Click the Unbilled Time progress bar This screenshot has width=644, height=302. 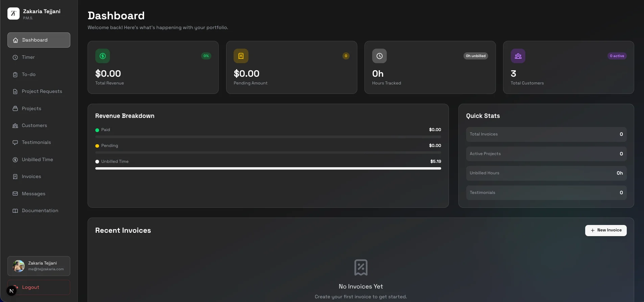tap(268, 168)
